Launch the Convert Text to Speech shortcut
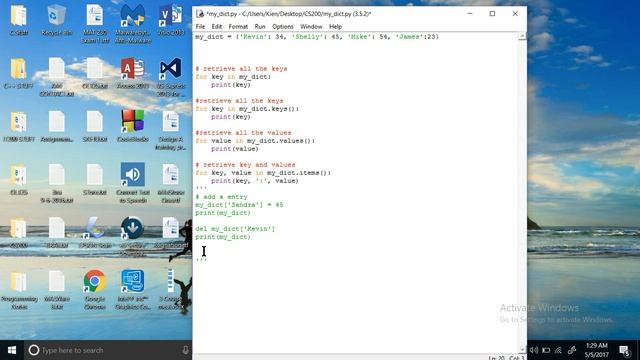640x360 pixels. coord(133,183)
